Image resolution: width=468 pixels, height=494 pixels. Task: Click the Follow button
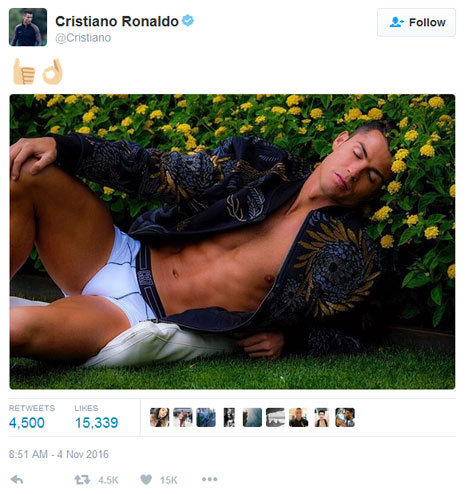pos(416,22)
